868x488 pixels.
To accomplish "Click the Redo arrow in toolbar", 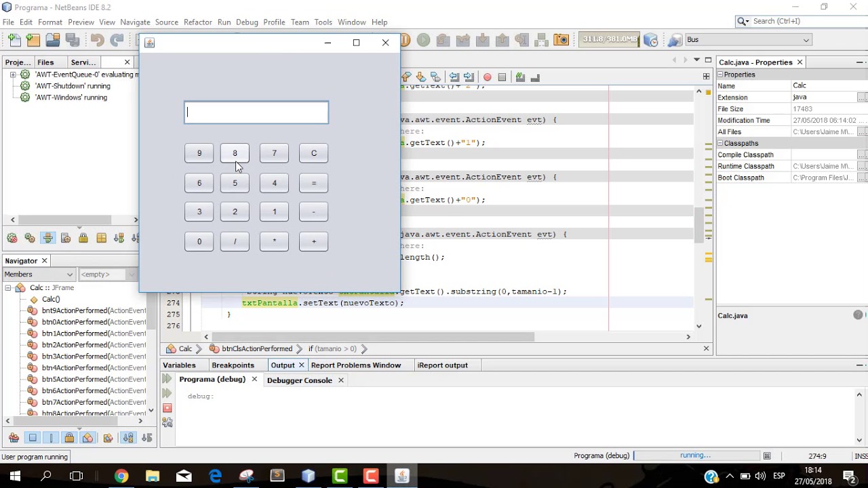I will (117, 40).
